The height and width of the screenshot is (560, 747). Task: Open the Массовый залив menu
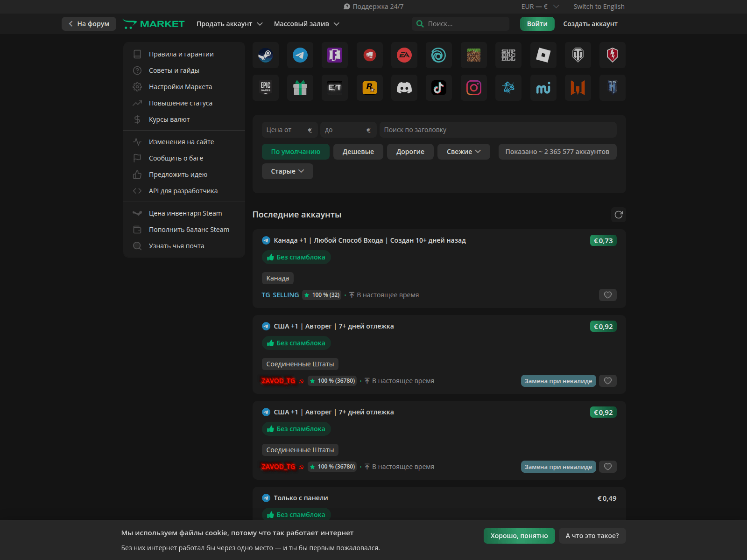(x=306, y=24)
